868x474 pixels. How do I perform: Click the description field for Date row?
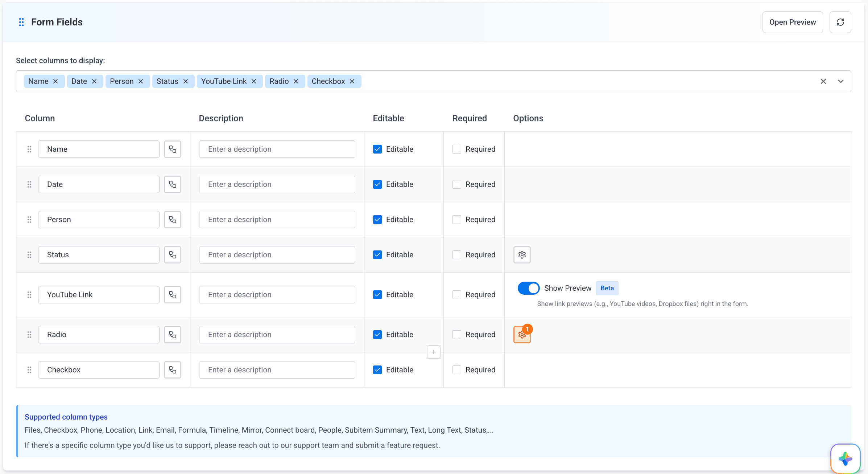tap(277, 184)
